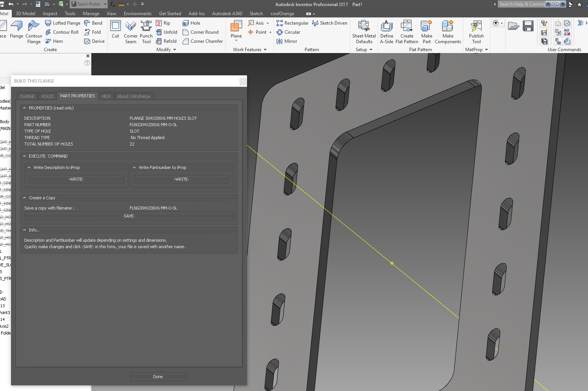Open Sheet Metal Defaults

tap(364, 32)
